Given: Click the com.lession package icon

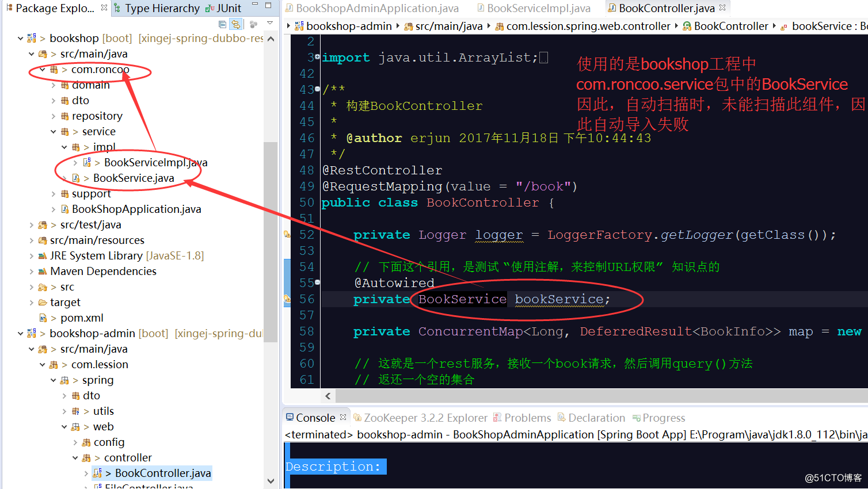Looking at the screenshot, I should tap(54, 365).
